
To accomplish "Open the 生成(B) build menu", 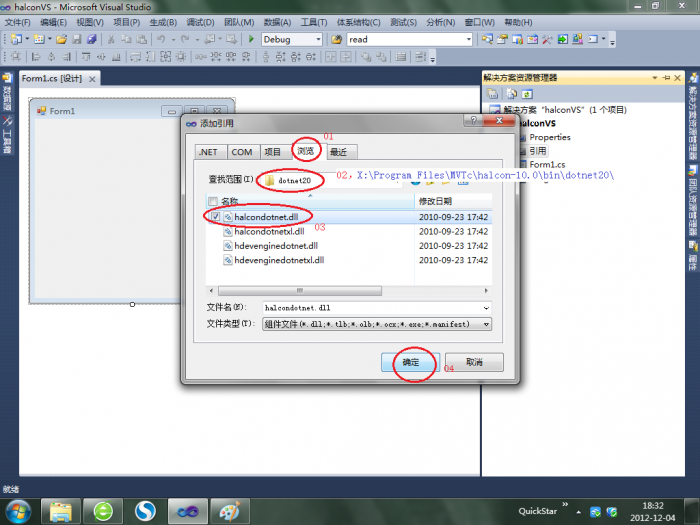I will 163,22.
